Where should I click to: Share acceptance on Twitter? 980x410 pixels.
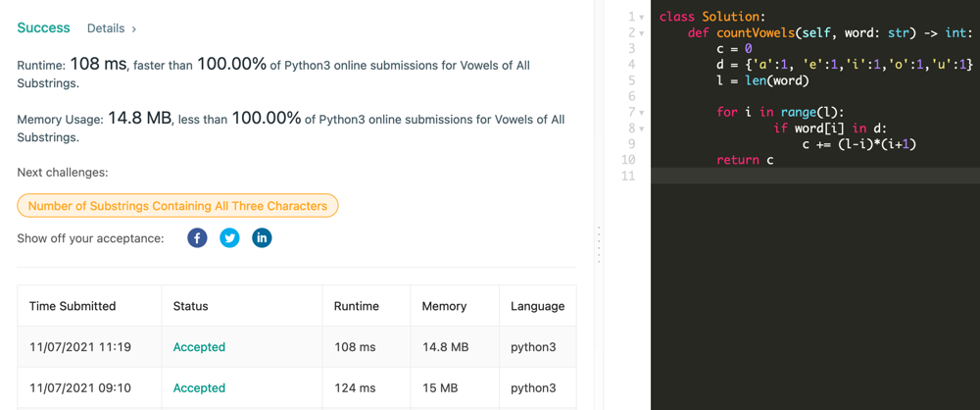(229, 238)
